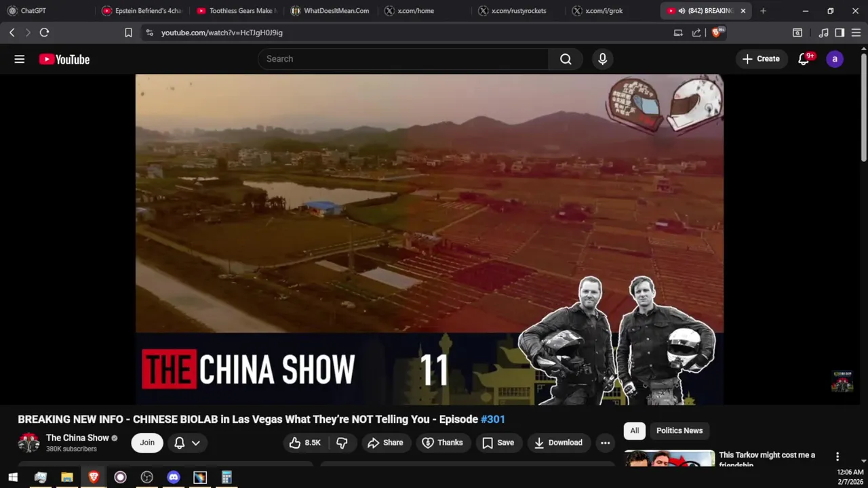The width and height of the screenshot is (868, 488).
Task: Open YouTube notifications bell
Action: point(804,59)
